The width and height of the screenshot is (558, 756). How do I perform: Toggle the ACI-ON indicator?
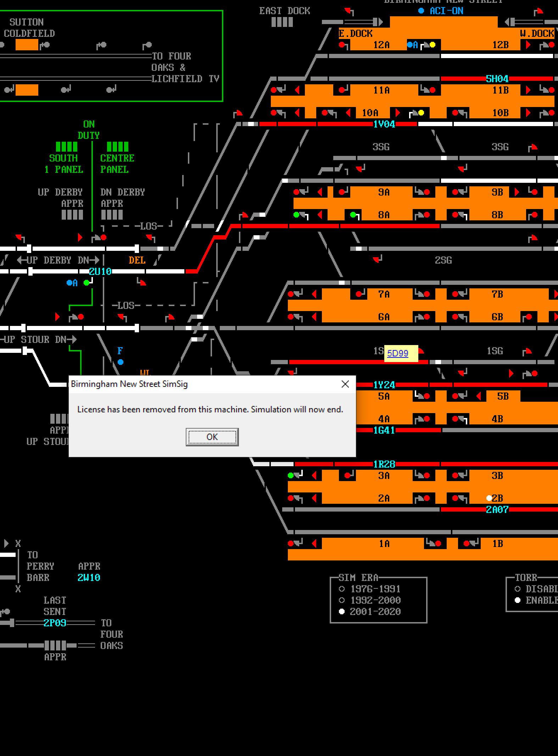point(421,11)
